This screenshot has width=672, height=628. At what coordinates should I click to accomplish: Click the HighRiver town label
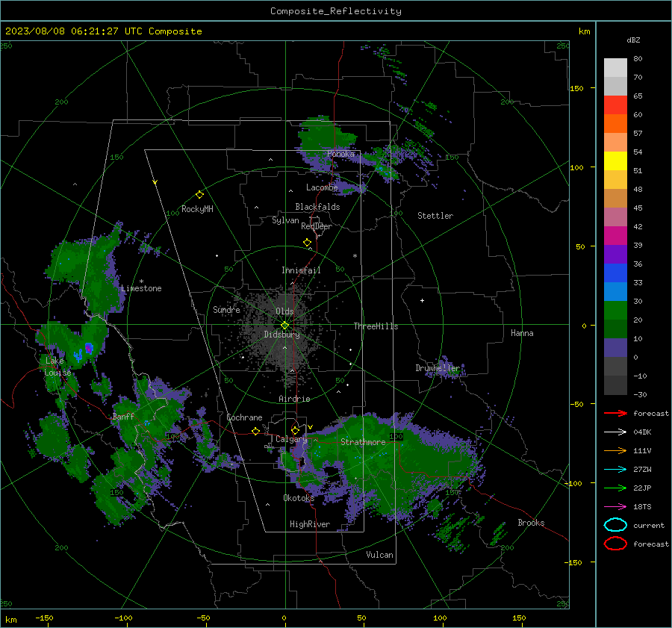(310, 524)
